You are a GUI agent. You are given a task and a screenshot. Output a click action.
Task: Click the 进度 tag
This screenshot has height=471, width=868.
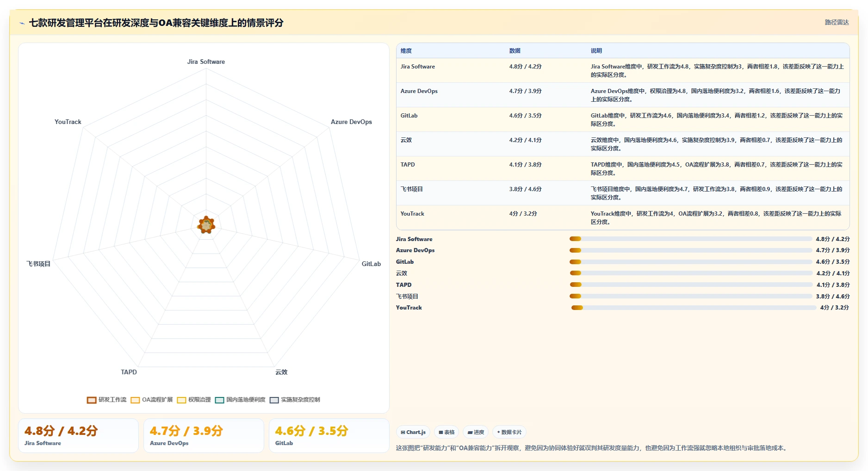point(476,432)
